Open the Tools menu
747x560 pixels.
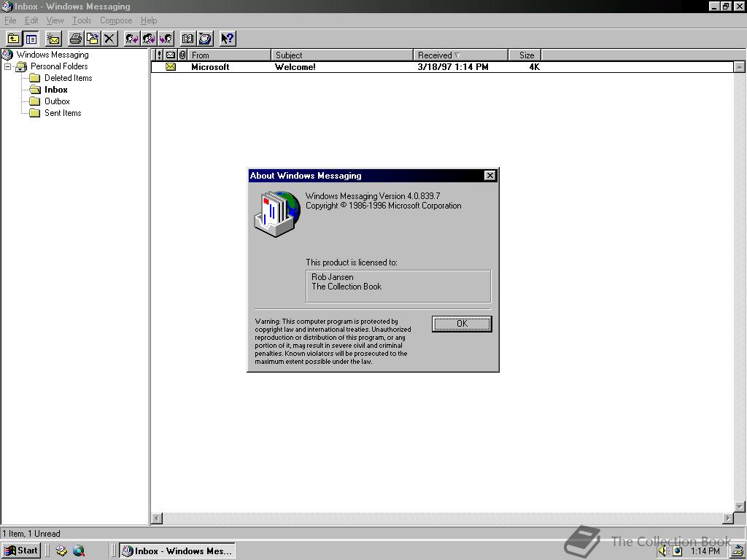[x=82, y=20]
